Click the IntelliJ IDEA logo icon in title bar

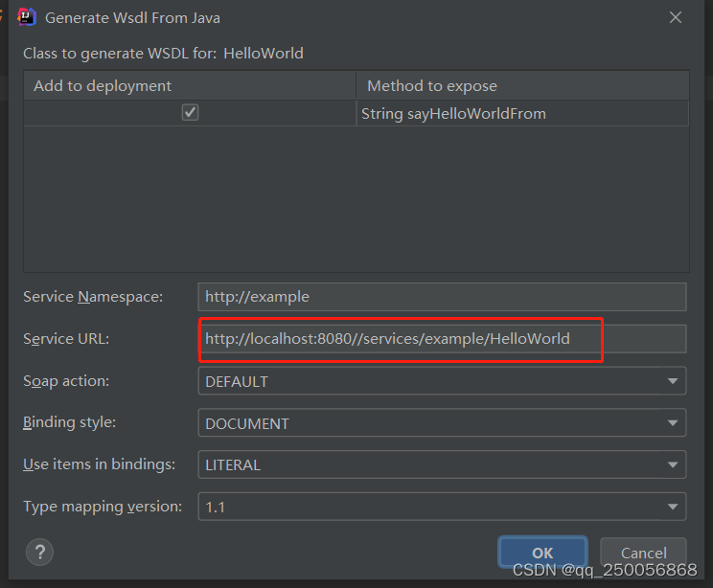click(x=27, y=17)
